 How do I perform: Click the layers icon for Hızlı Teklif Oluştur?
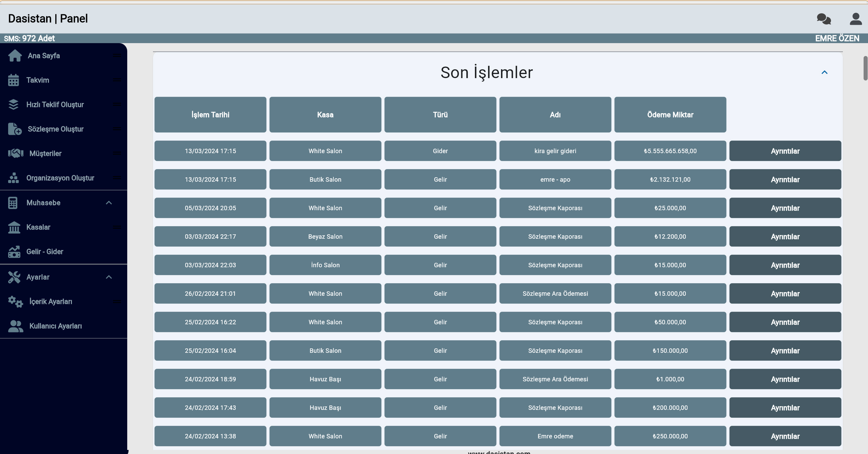[14, 105]
